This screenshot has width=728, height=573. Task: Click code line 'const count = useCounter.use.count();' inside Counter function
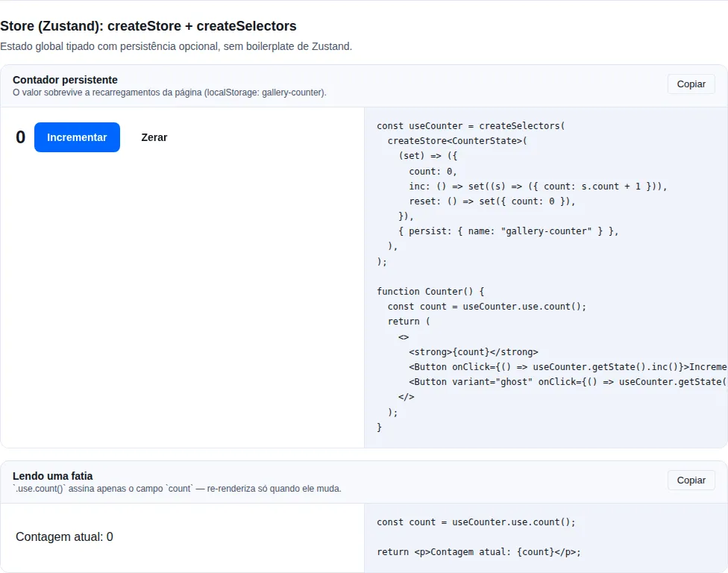(x=487, y=307)
